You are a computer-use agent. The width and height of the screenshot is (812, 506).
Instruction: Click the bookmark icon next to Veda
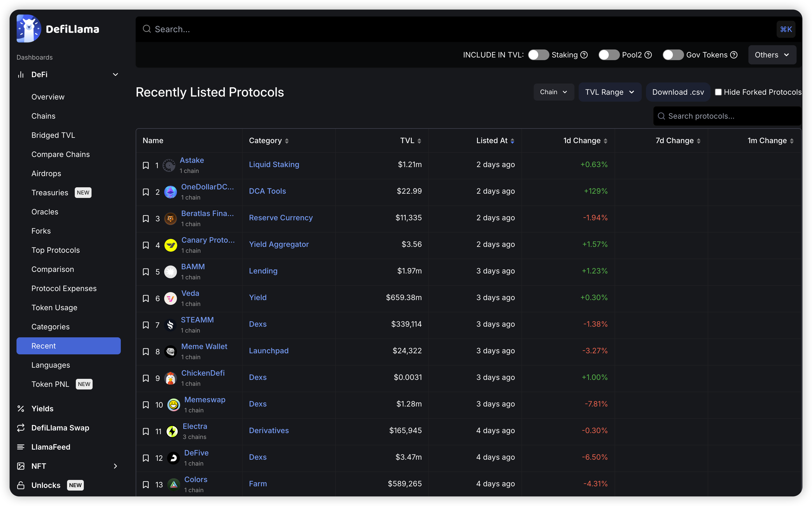(146, 298)
